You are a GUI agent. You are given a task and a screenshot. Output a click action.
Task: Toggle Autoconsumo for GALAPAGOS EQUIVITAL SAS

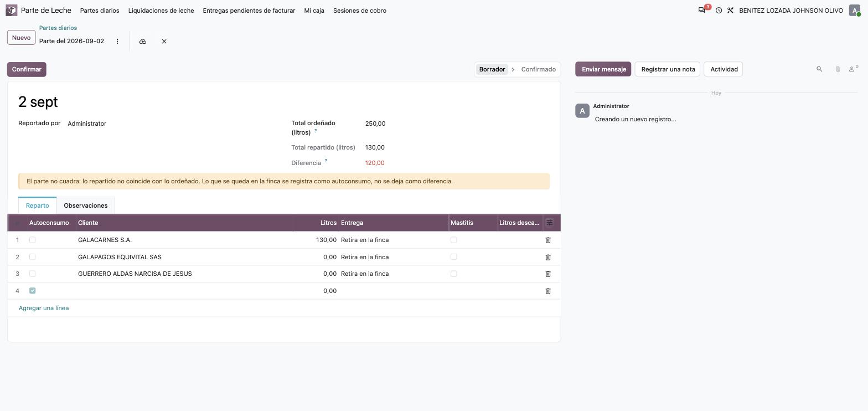(32, 257)
